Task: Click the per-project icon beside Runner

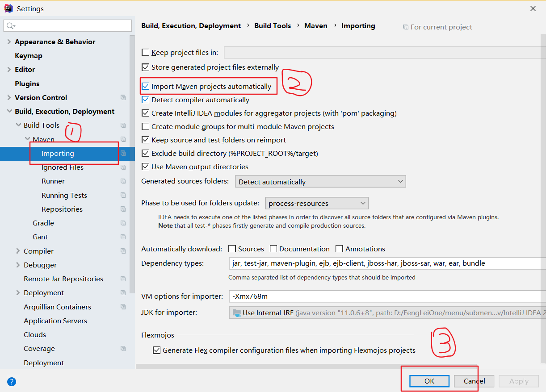Action: coord(123,181)
